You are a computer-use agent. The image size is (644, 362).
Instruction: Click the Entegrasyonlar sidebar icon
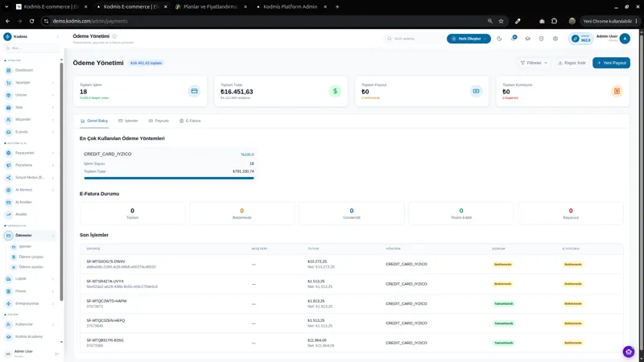[9, 303]
